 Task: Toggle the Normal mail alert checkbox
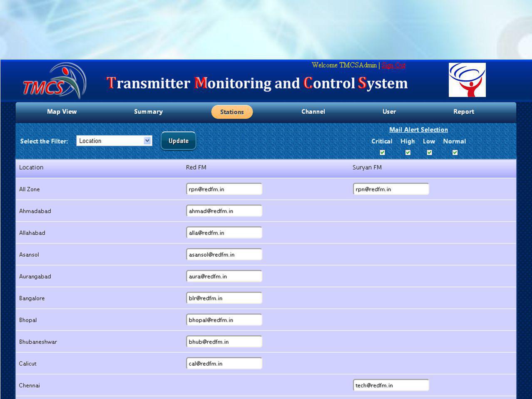455,153
